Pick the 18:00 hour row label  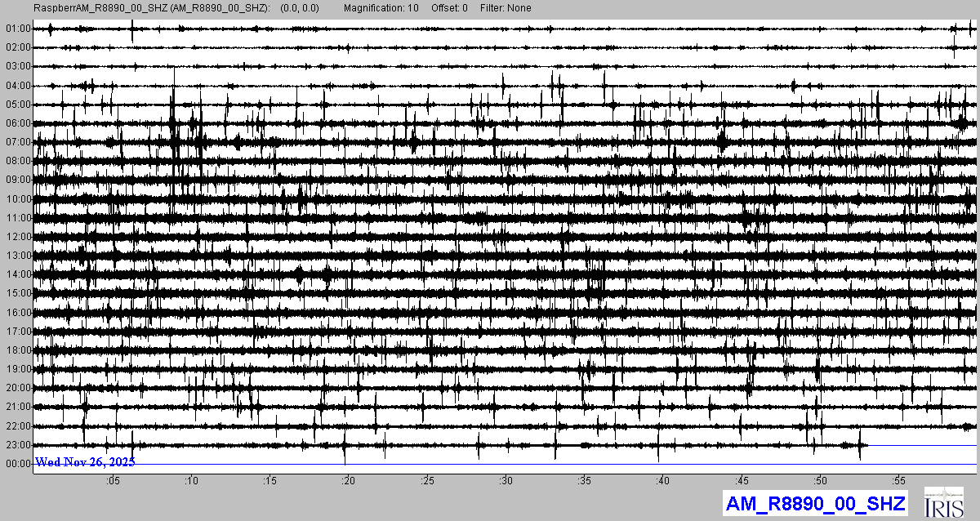17,350
